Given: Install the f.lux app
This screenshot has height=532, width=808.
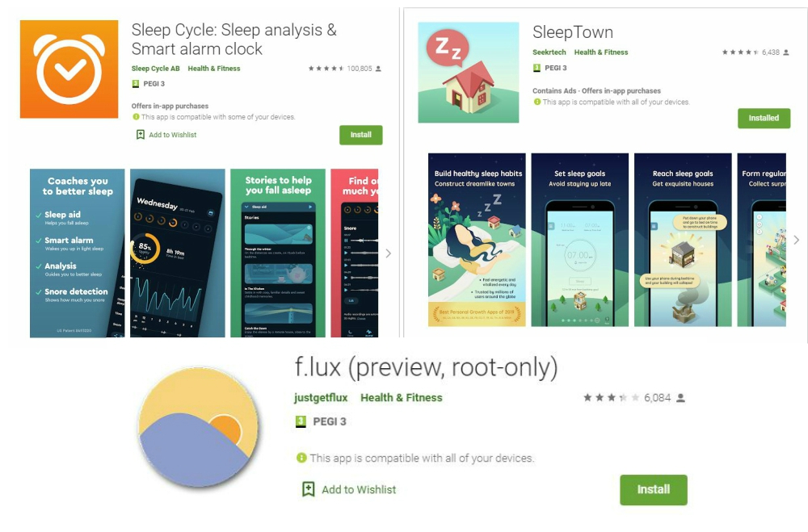Looking at the screenshot, I should [654, 490].
